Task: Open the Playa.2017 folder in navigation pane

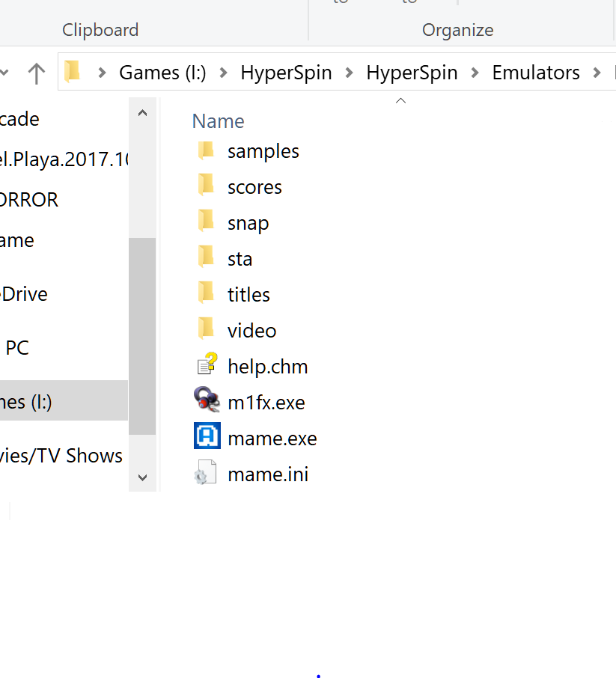Action: point(64,159)
